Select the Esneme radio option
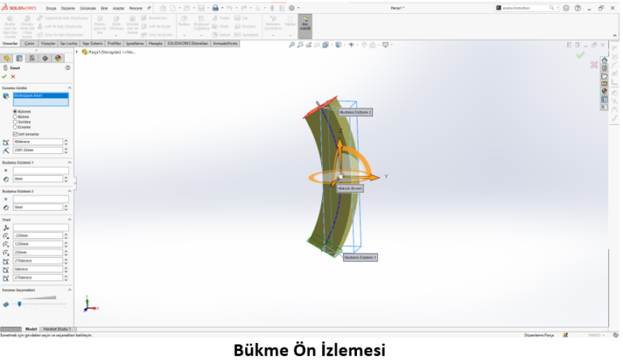Viewport: 623px width, 364px height. [x=15, y=126]
